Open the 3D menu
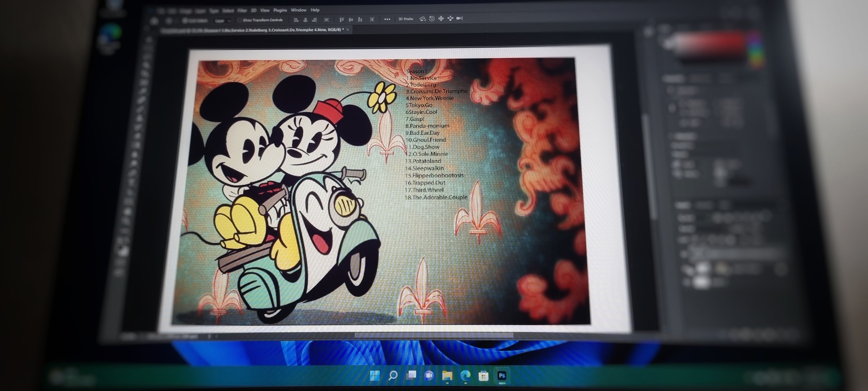The image size is (868, 391). pos(254,10)
